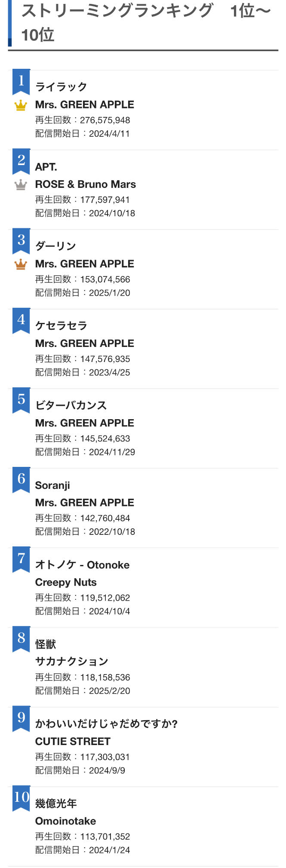Click the gold crown icon

point(21,105)
